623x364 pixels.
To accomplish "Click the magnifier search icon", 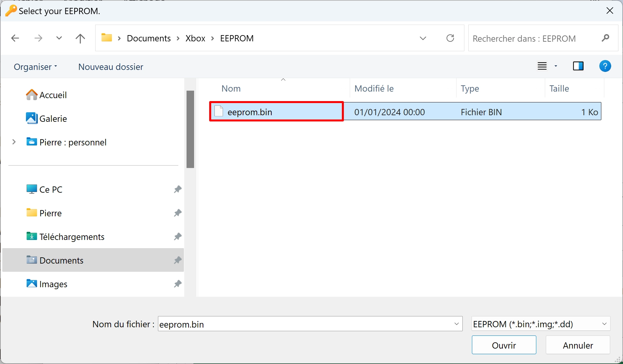I will tap(606, 38).
